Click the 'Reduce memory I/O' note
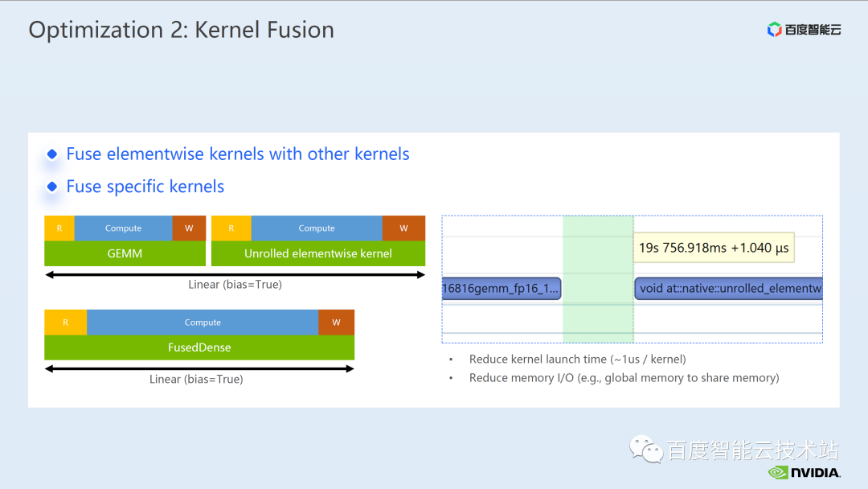Image resolution: width=868 pixels, height=489 pixels. 624,378
